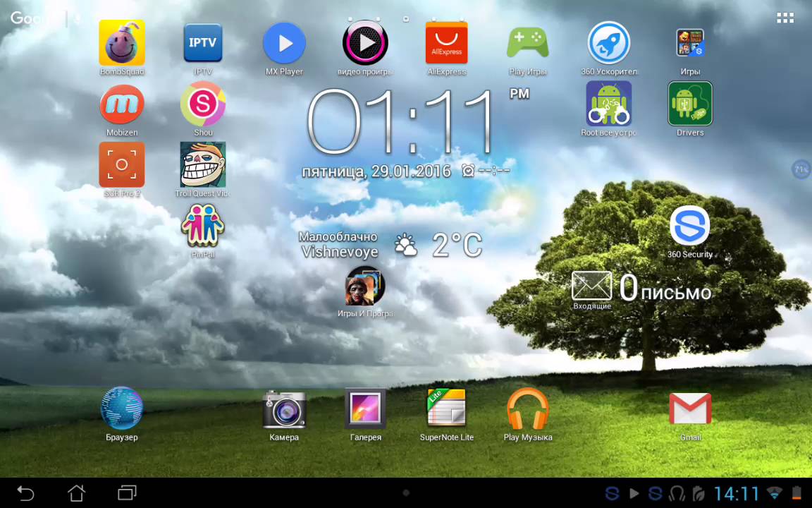The image size is (812, 508).
Task: Open the recent apps overview
Action: (x=127, y=492)
